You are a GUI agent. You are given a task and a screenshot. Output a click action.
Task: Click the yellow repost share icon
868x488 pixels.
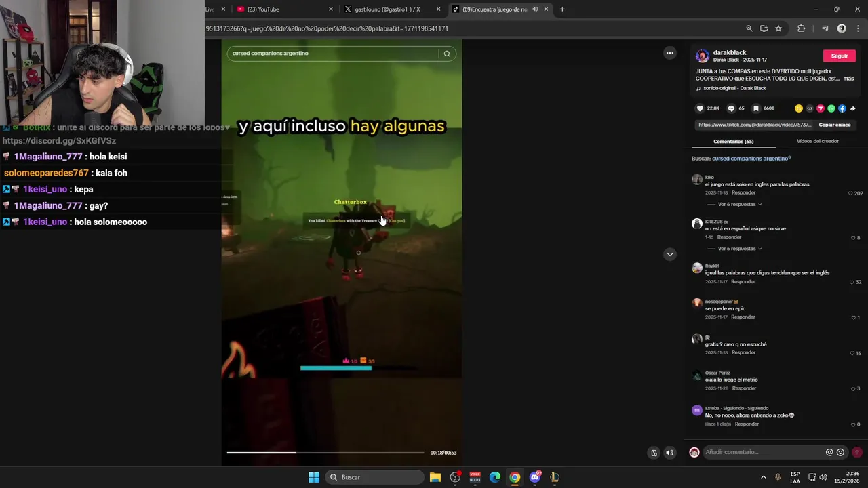(x=799, y=108)
